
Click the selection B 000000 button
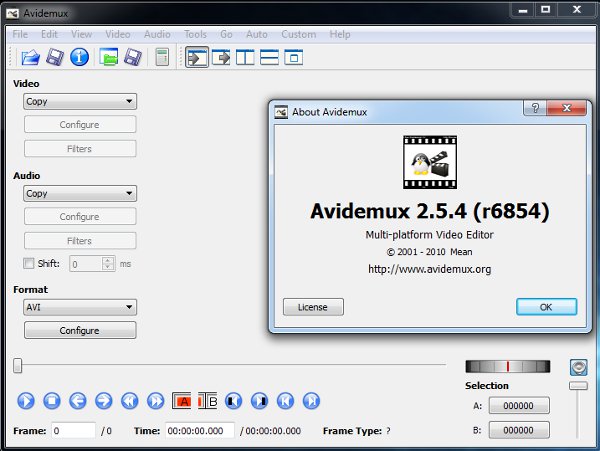click(519, 430)
